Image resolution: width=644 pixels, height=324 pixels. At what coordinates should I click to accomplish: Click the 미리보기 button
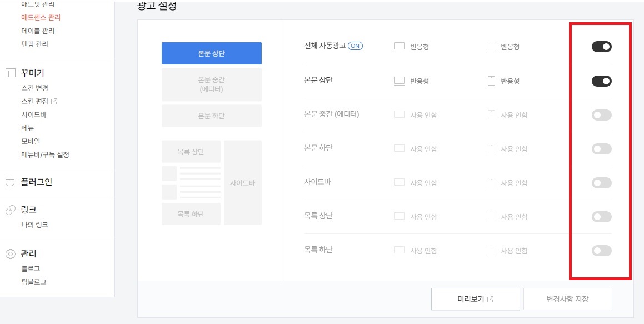coord(476,299)
